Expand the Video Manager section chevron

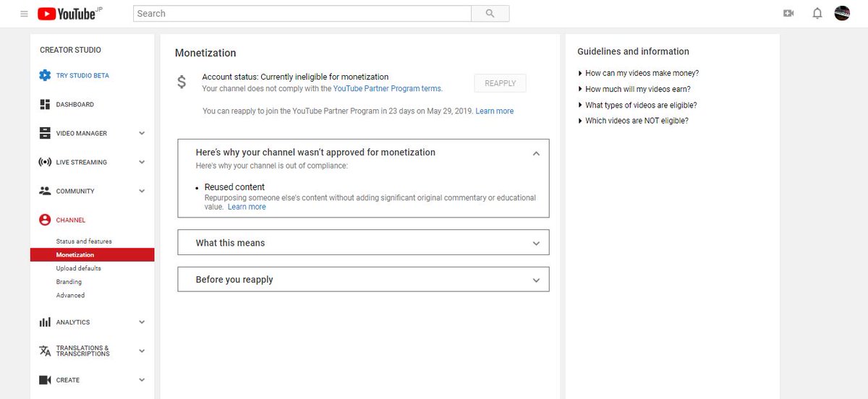point(142,133)
